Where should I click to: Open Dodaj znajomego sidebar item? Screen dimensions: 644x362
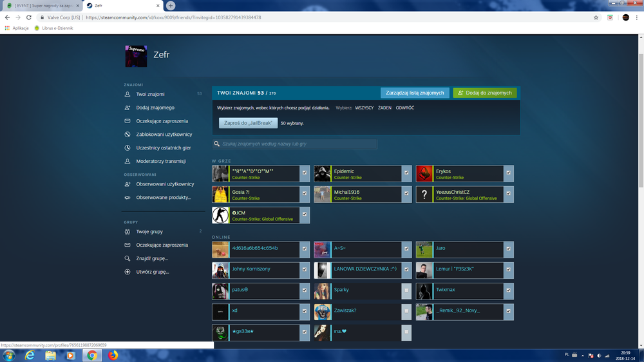tap(155, 108)
